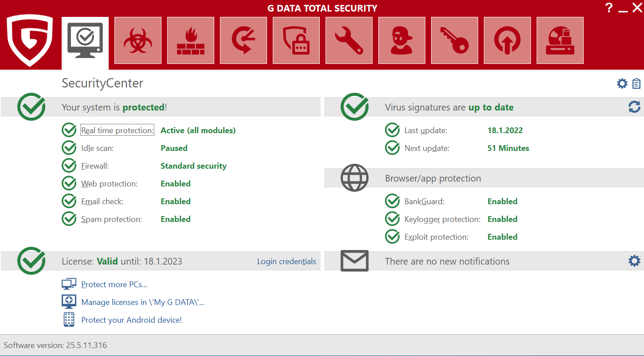Click the notifications envelope icon
Screen dimensions: 644x356
(354, 261)
